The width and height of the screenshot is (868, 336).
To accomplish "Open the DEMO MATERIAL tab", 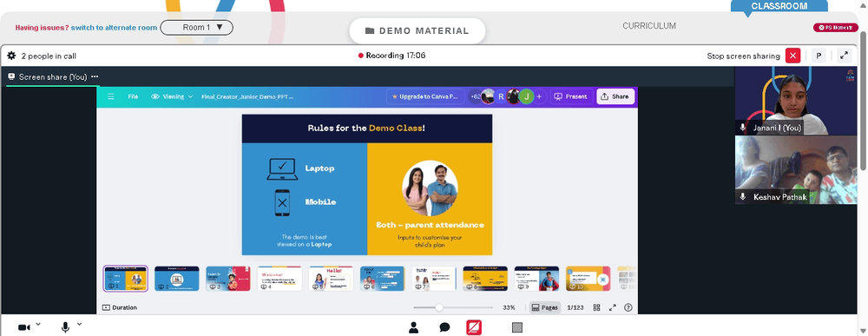I will pyautogui.click(x=418, y=31).
